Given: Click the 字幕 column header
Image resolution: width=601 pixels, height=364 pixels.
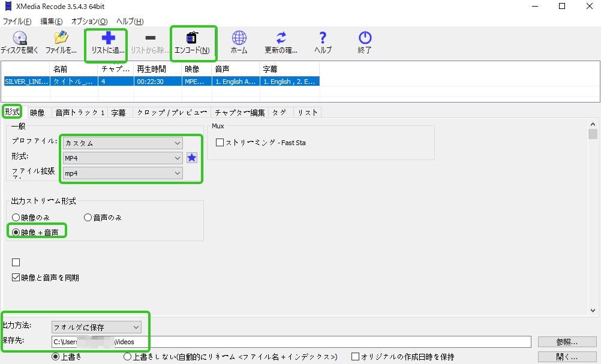Looking at the screenshot, I should [x=289, y=69].
